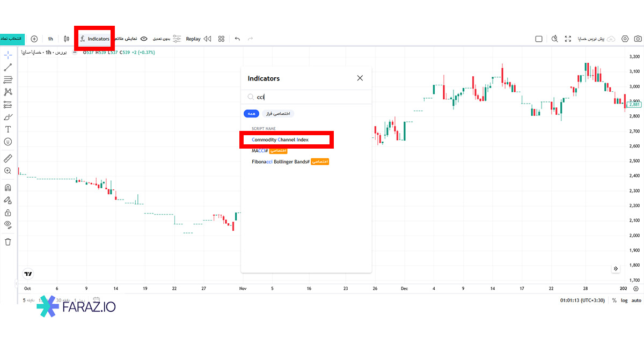Image resolution: width=644 pixels, height=338 pixels.
Task: Toggle hide all drawings eye icon
Action: pos(8,224)
